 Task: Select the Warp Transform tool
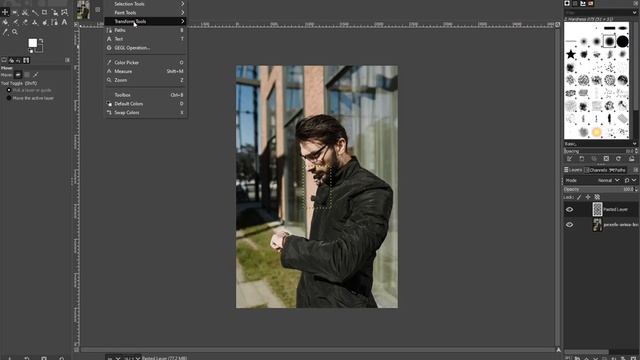coord(64,12)
